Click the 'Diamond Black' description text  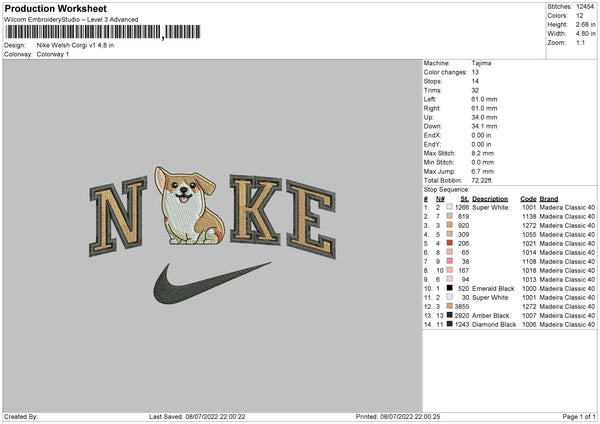pos(494,324)
